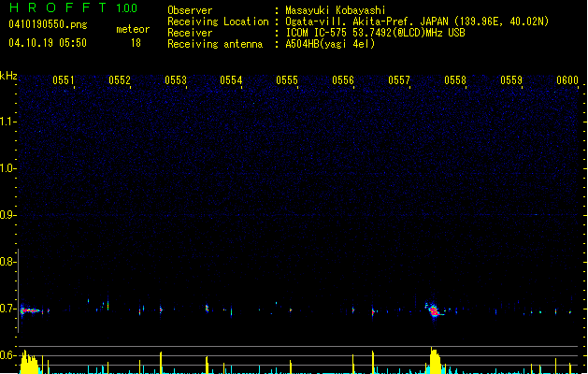The width and height of the screenshot is (588, 374).
Task: Click the 0600 time marker
Action: [x=567, y=80]
